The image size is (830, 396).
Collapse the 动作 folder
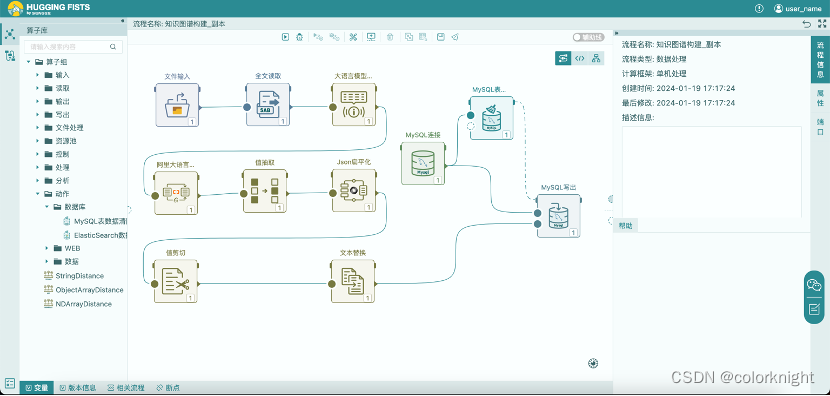pyautogui.click(x=38, y=194)
